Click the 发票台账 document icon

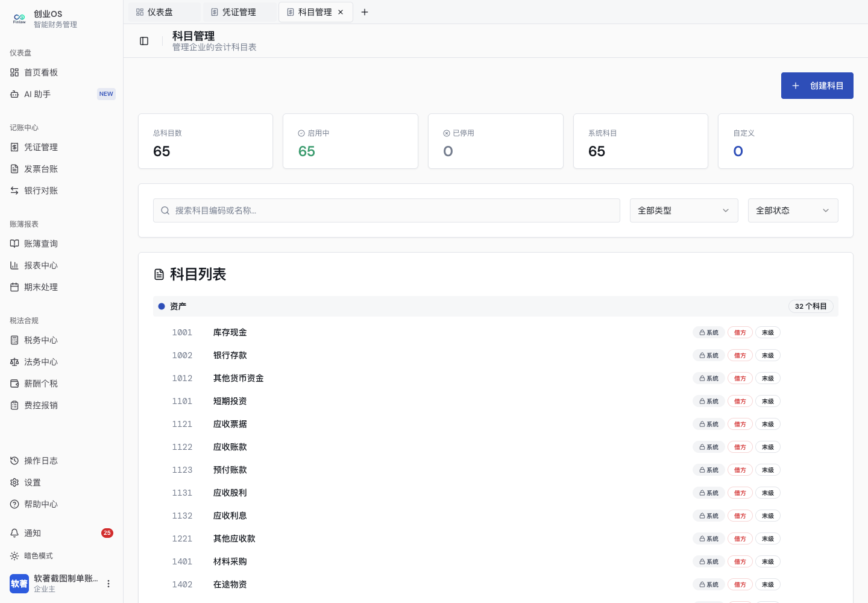[14, 169]
